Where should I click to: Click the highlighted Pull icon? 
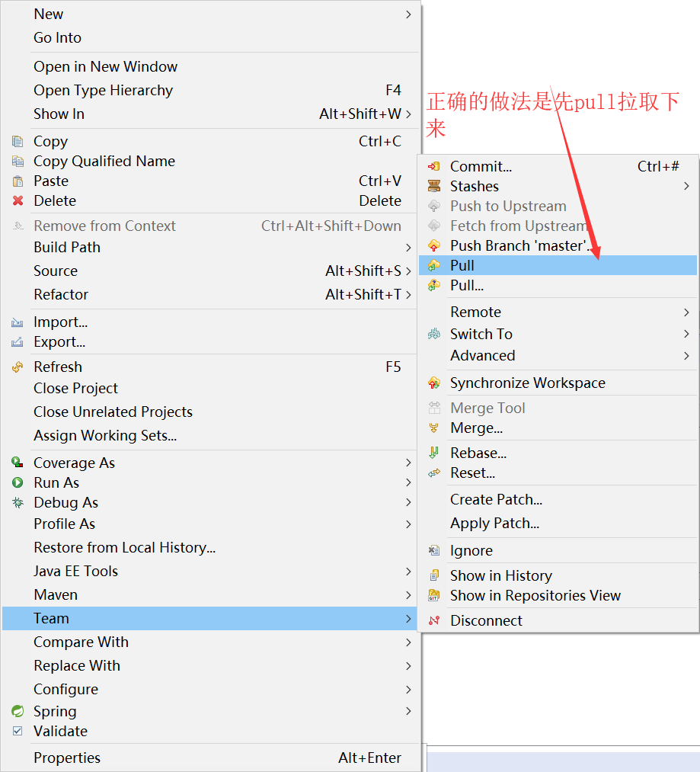(x=433, y=265)
